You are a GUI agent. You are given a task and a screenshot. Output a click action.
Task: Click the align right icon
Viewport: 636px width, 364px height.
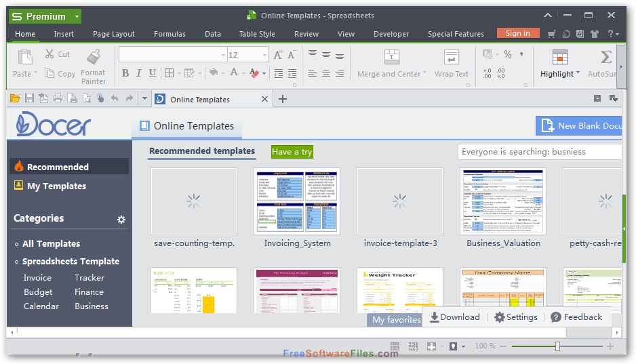pyautogui.click(x=340, y=73)
